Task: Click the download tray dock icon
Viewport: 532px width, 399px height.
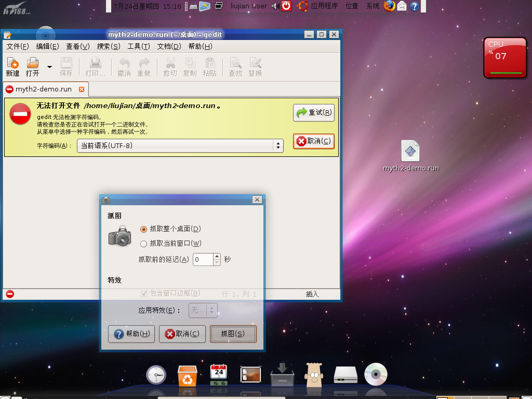Action: [x=282, y=375]
